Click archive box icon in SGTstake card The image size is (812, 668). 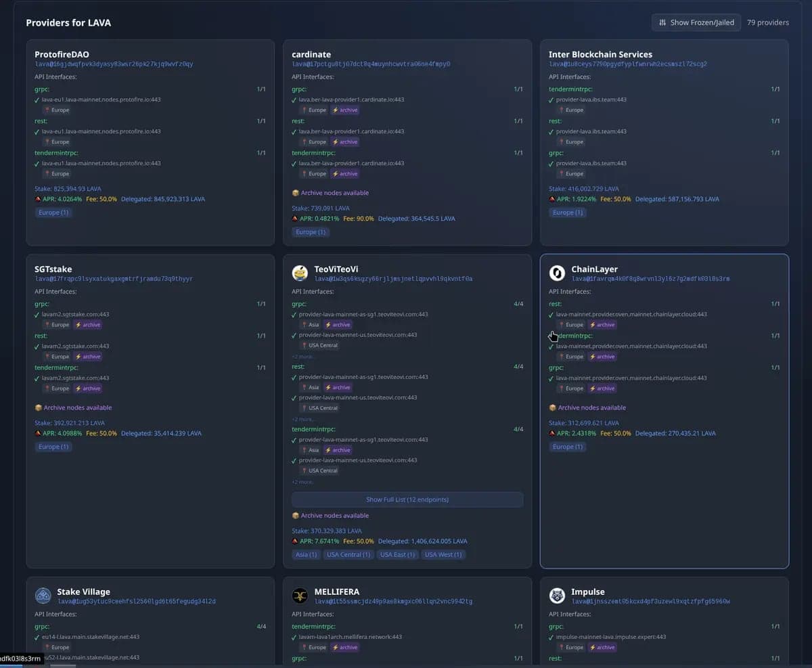(38, 408)
